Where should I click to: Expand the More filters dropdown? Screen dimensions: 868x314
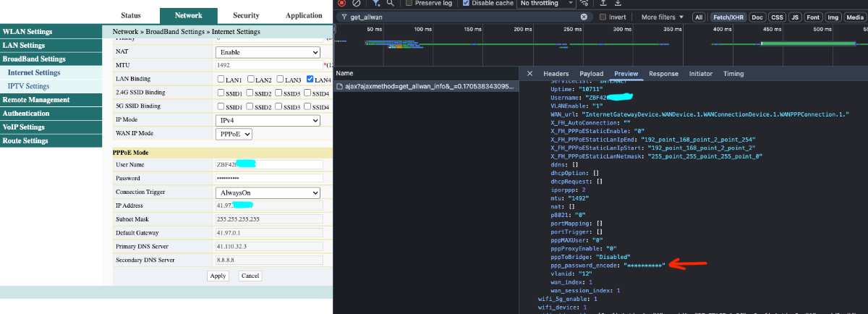click(662, 17)
